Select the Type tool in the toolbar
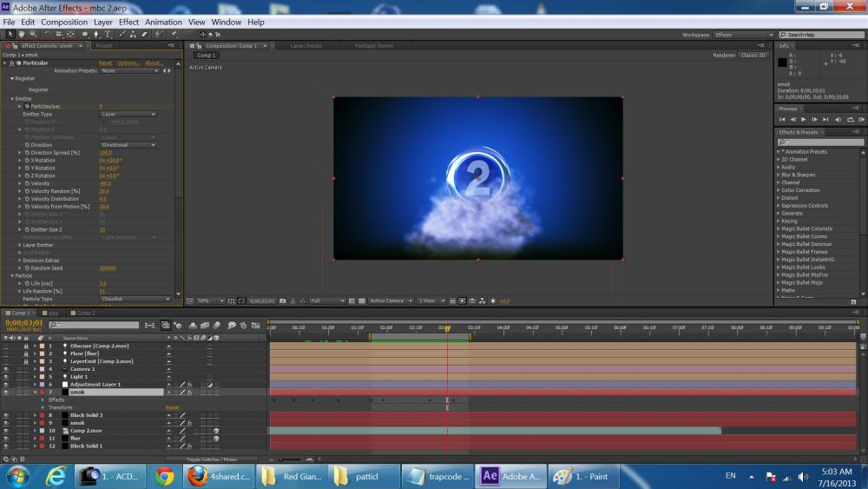 pos(107,35)
